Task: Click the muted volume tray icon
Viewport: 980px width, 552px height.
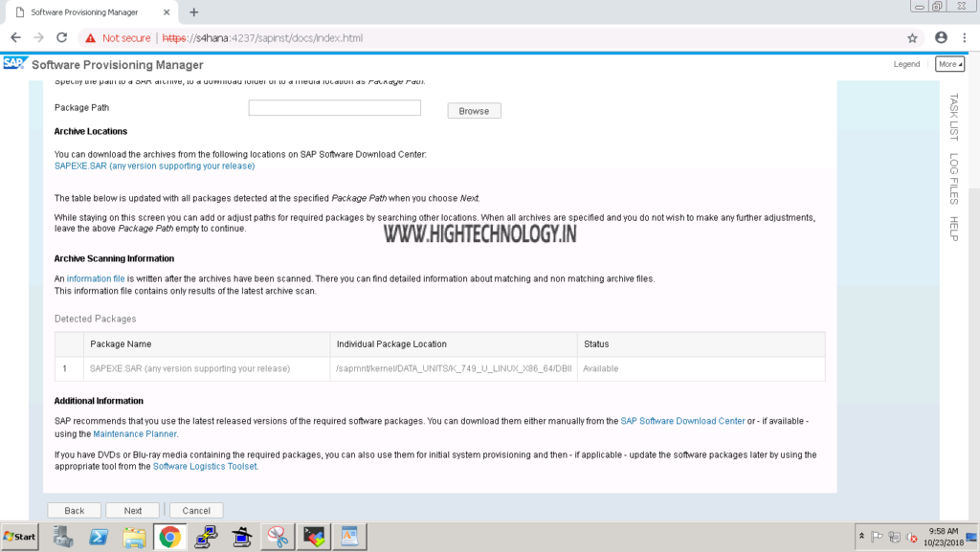Action: click(x=911, y=537)
